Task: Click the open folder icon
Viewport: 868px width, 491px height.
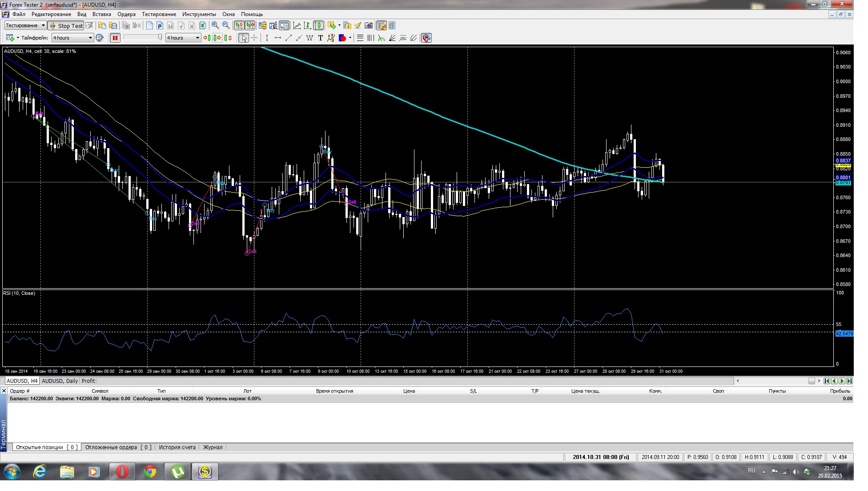Action: point(102,25)
